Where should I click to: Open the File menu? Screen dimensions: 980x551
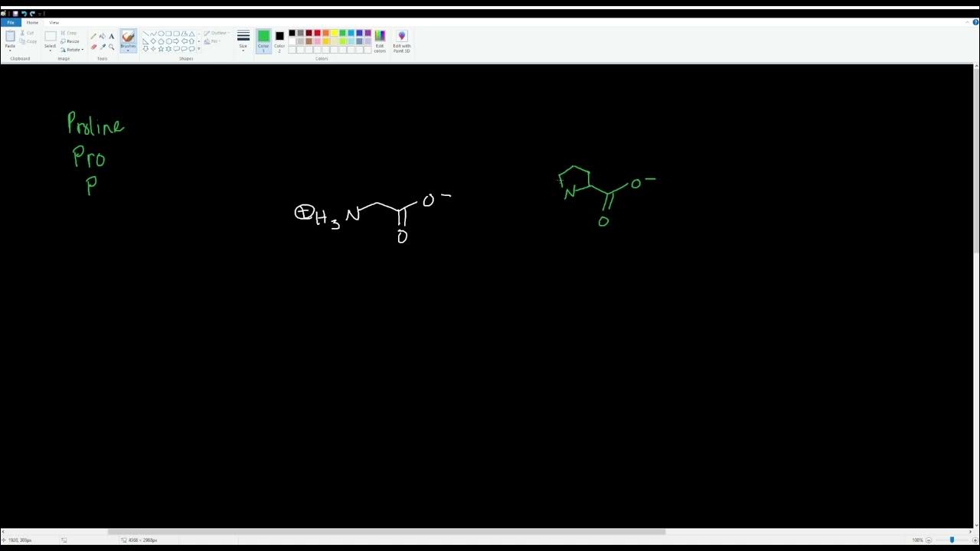11,22
